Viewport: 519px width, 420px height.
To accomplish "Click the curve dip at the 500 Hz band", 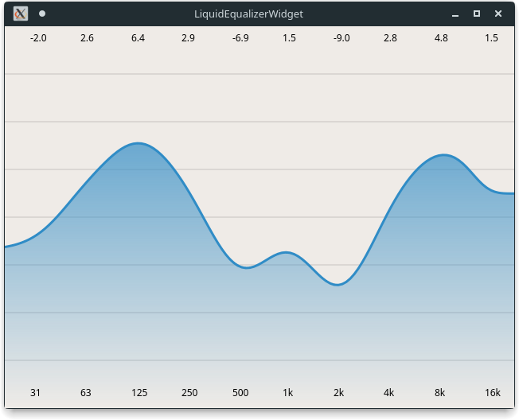I will 246,267.
